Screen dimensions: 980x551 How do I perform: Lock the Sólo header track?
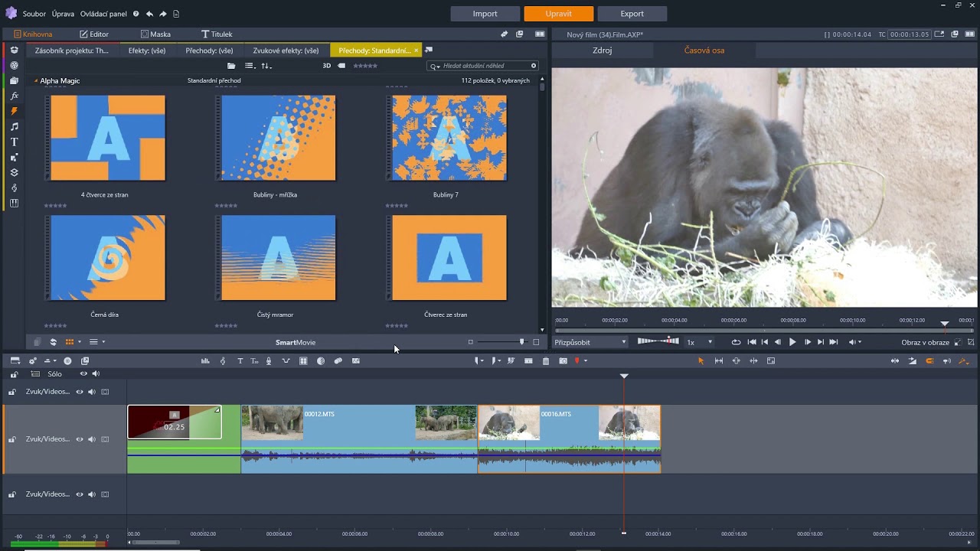click(14, 374)
